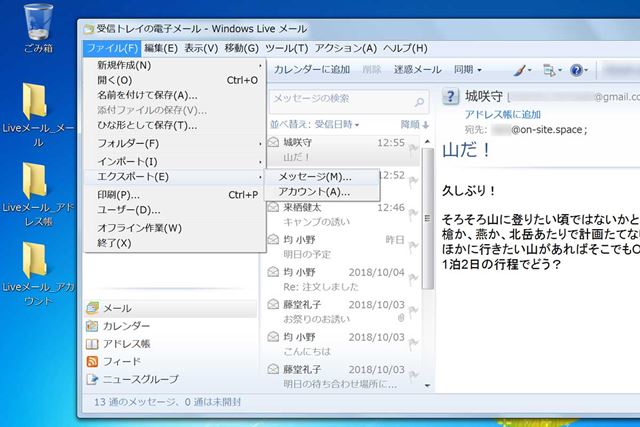Click the flag on お祭りのお誘い message
Viewport: 640px width, 427px height.
tap(413, 311)
